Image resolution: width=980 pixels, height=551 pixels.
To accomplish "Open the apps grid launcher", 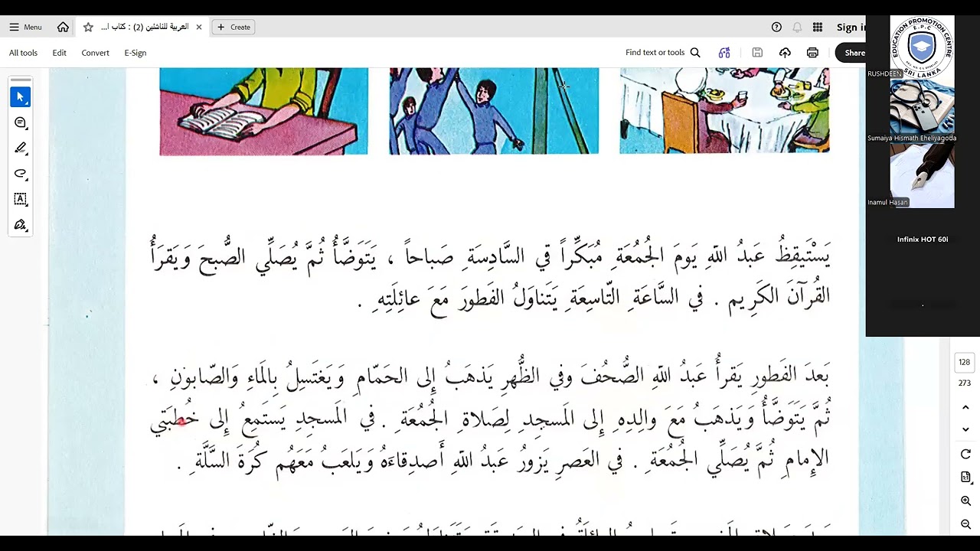I will pyautogui.click(x=818, y=27).
